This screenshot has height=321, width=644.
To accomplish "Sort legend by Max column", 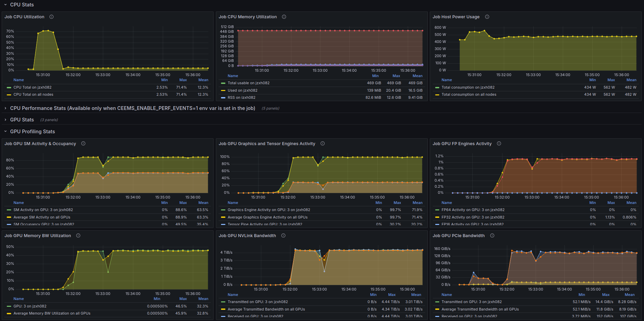I will coord(183,80).
